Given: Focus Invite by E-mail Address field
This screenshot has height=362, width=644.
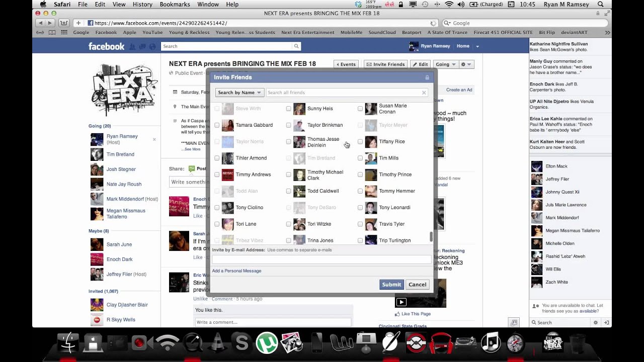Looking at the screenshot, I should pos(321,259).
